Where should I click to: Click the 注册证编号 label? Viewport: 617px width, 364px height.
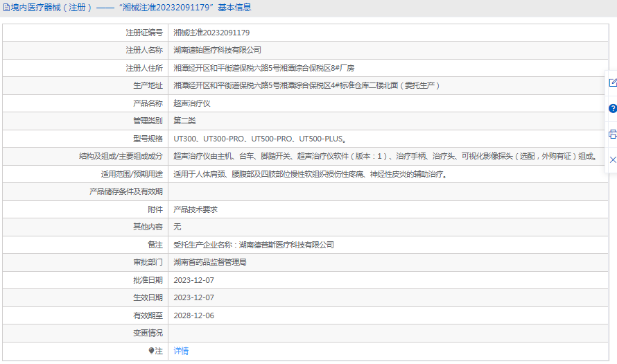coord(144,33)
